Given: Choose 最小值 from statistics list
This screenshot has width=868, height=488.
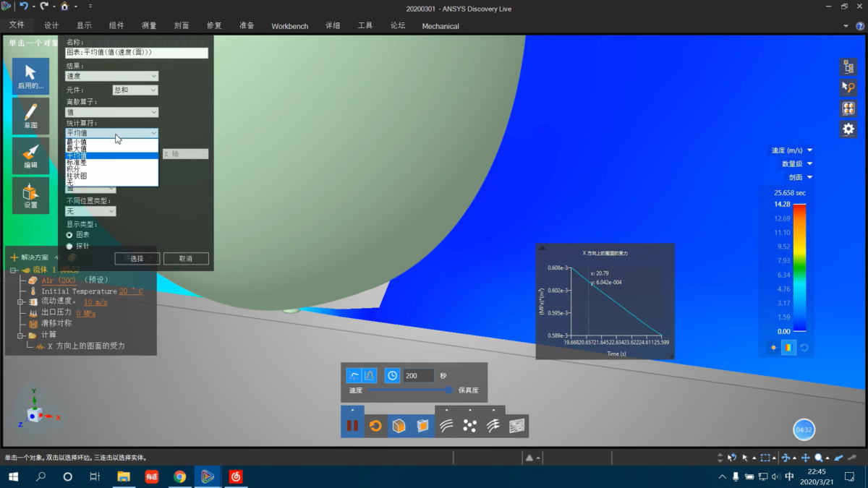Looking at the screenshot, I should coord(111,142).
